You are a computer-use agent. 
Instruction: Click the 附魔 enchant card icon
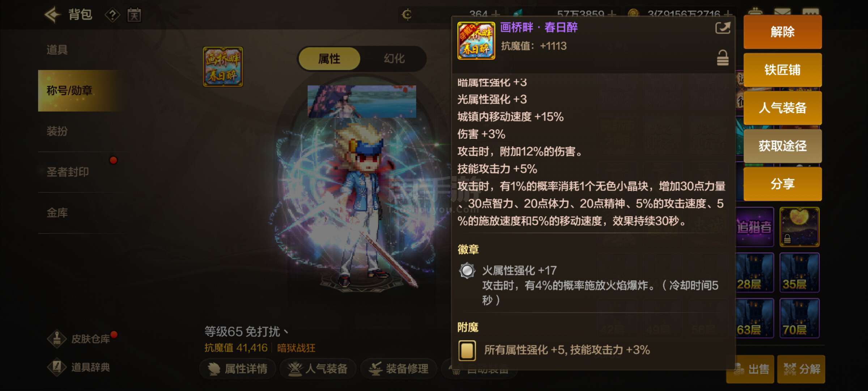[x=467, y=350]
